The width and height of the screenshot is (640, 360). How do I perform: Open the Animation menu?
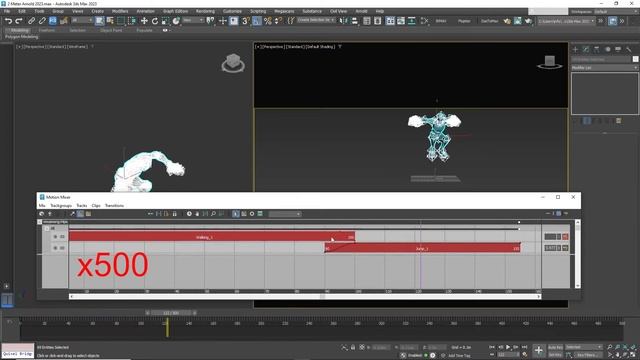tap(145, 11)
